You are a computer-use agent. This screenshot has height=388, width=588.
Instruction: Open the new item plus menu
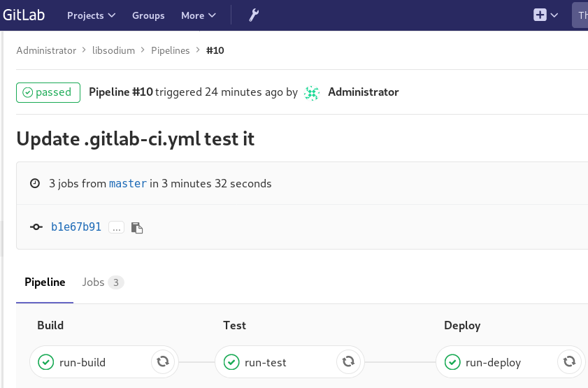(x=545, y=15)
